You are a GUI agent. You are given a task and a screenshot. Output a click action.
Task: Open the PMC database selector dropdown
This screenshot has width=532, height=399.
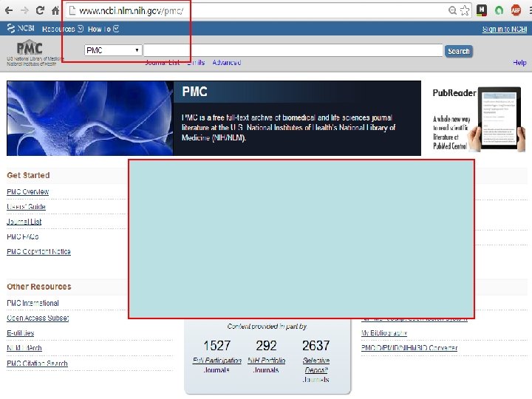tap(113, 50)
